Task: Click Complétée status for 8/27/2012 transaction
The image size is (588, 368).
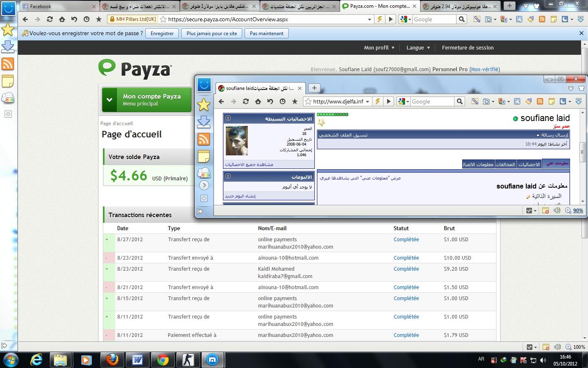Action: pyautogui.click(x=406, y=239)
